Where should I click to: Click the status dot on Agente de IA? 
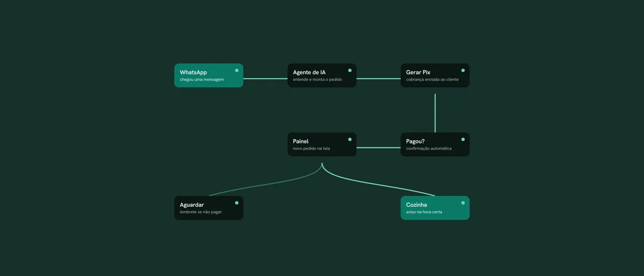[x=350, y=70]
